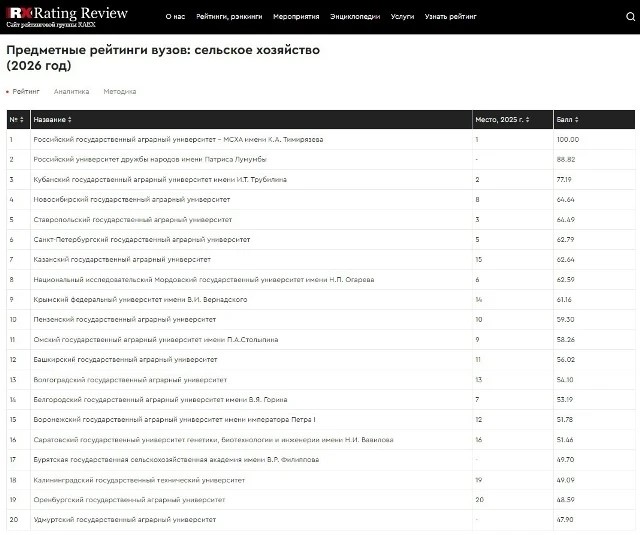Image resolution: width=640 pixels, height=535 pixels.
Task: Select Воронежский государственный аграрный университет имени Петра I
Action: 174,420
